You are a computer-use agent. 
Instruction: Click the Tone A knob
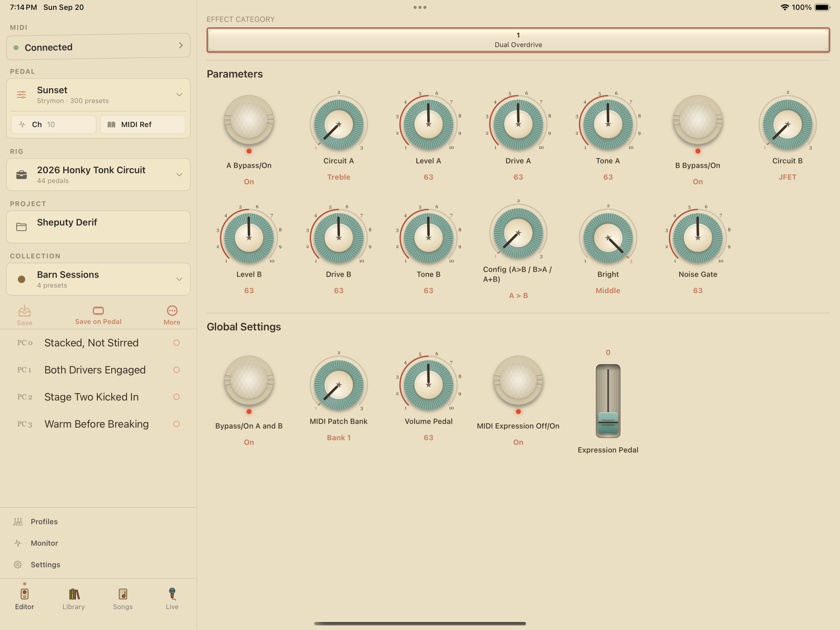pyautogui.click(x=608, y=124)
